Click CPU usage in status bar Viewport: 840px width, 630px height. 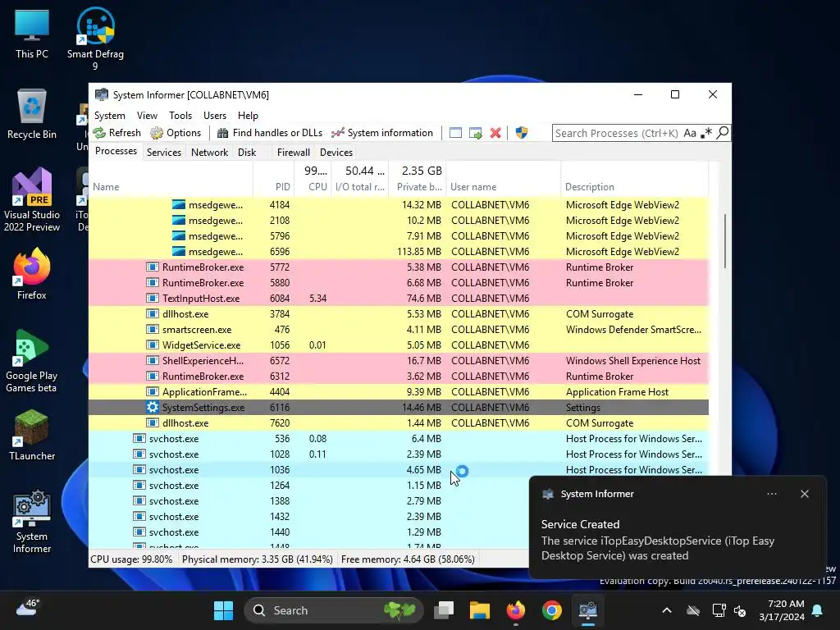[132, 559]
